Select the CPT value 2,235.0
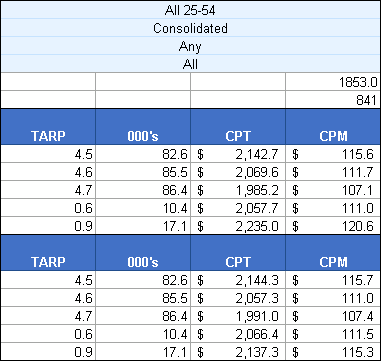 pyautogui.click(x=238, y=226)
